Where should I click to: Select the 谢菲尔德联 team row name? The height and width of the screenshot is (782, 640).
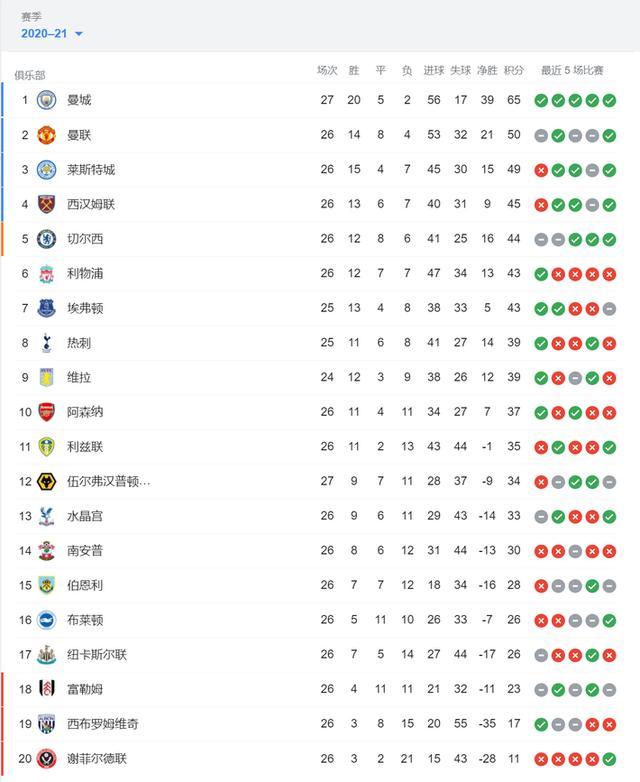click(96, 759)
